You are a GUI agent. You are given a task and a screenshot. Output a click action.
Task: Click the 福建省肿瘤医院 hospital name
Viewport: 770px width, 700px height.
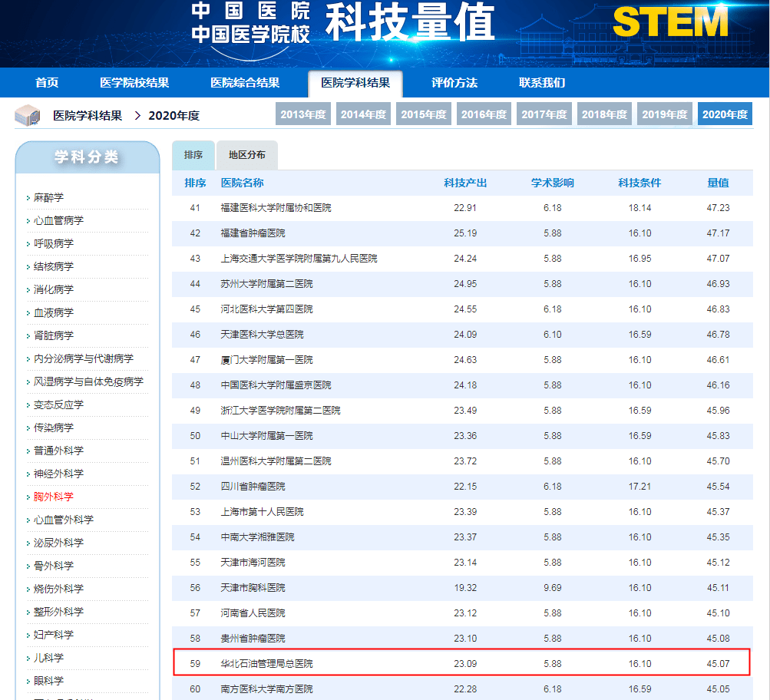(x=253, y=233)
